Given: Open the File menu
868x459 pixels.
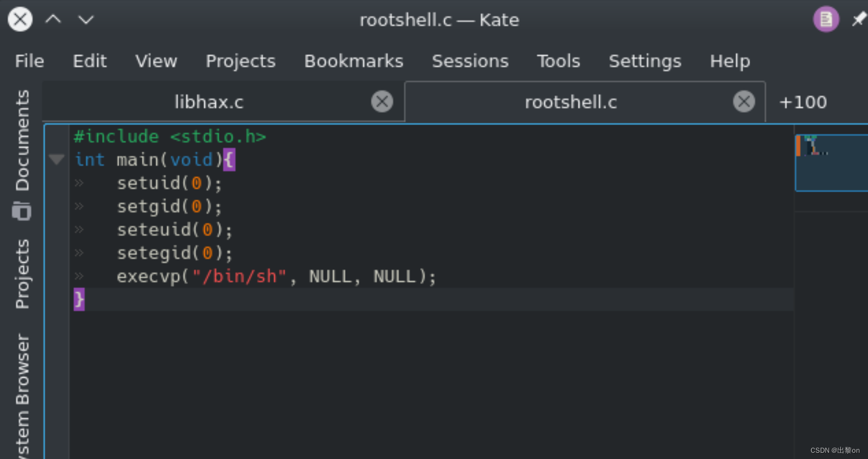Looking at the screenshot, I should tap(29, 61).
